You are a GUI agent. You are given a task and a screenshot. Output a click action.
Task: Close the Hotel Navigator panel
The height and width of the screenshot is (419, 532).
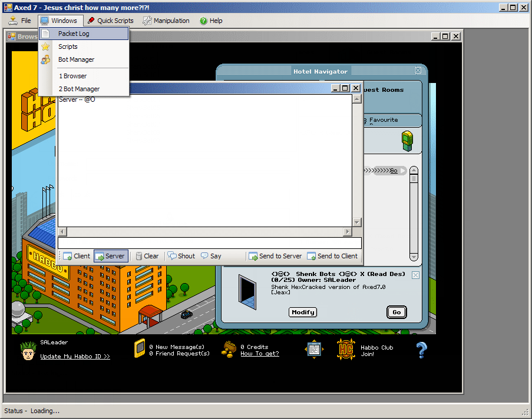point(418,71)
